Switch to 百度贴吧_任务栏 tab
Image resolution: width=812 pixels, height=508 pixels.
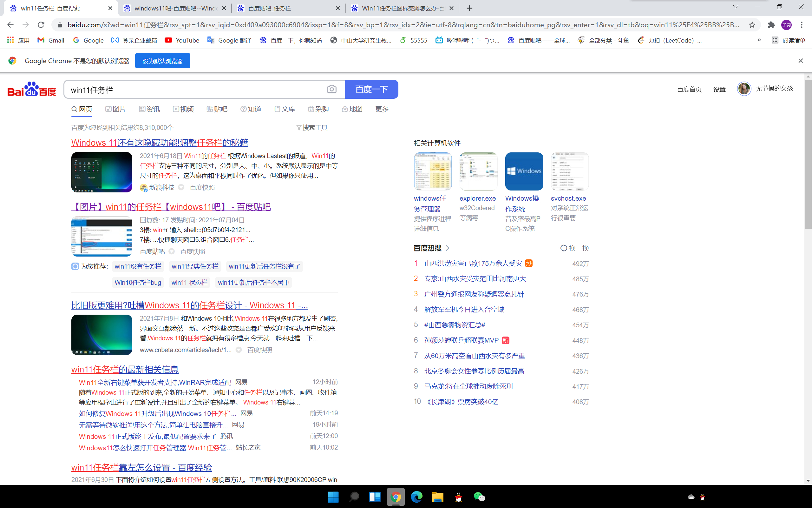[x=288, y=8]
